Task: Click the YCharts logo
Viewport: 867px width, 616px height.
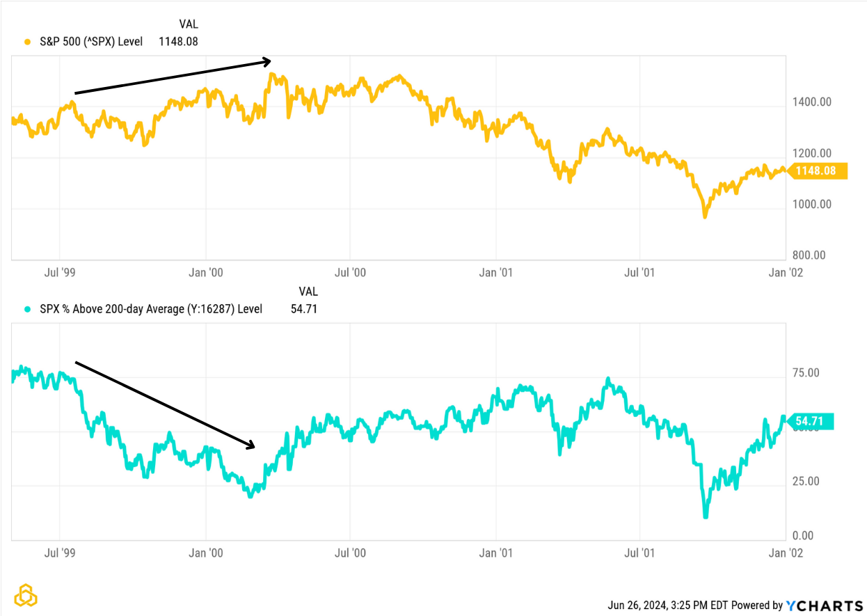Action: [825, 605]
